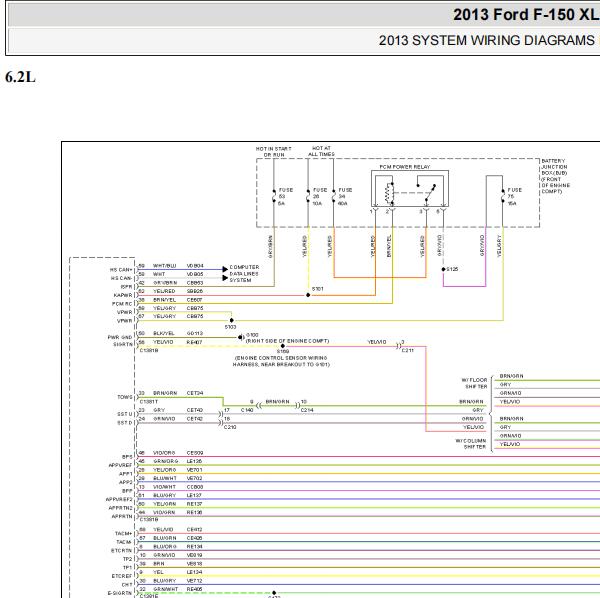Viewport: 600px width, 598px height.
Task: Select the 'BPP' pin label
Action: click(x=127, y=490)
